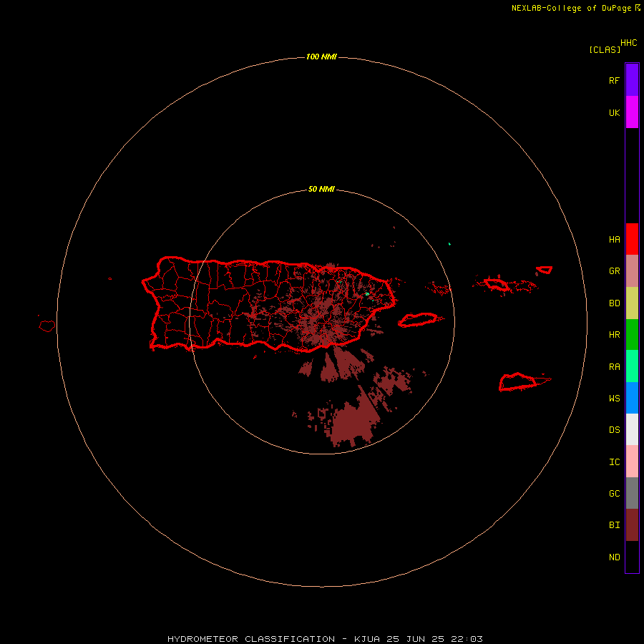
Task: Click the RF legend label
Action: pos(614,80)
